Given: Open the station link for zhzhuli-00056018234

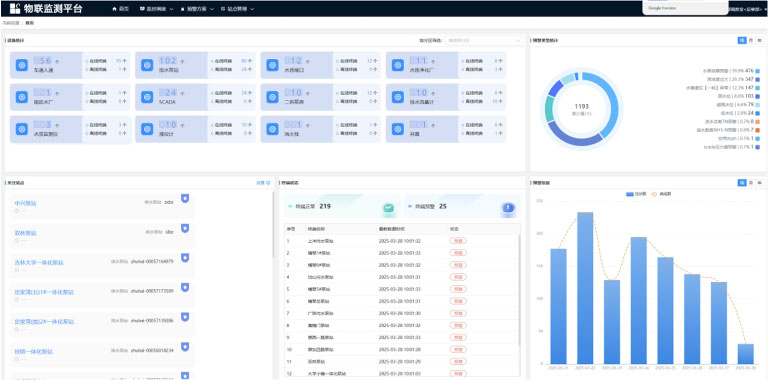Looking at the screenshot, I should pos(34,352).
